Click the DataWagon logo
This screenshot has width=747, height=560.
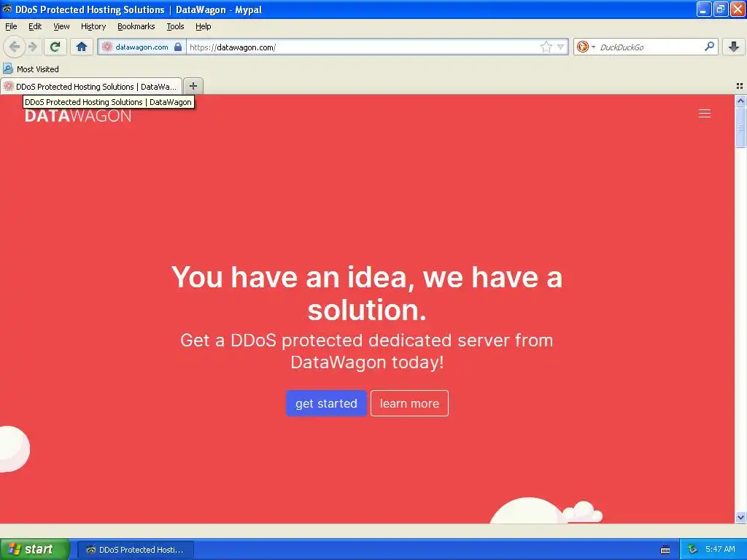pyautogui.click(x=78, y=116)
